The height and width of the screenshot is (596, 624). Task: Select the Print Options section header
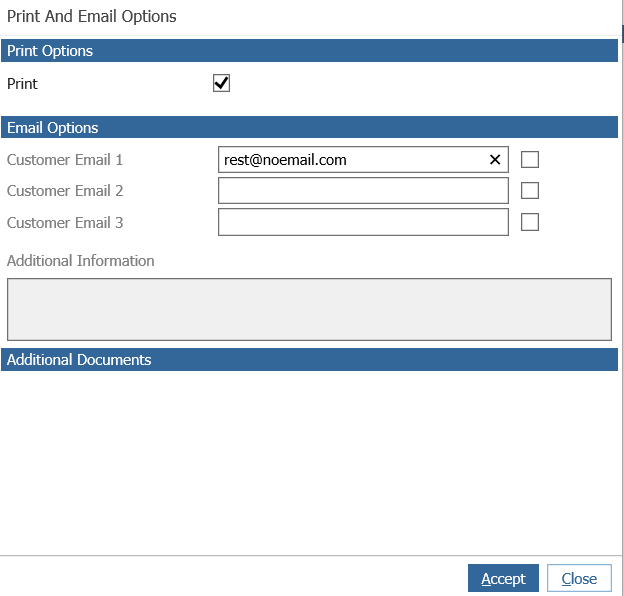309,51
